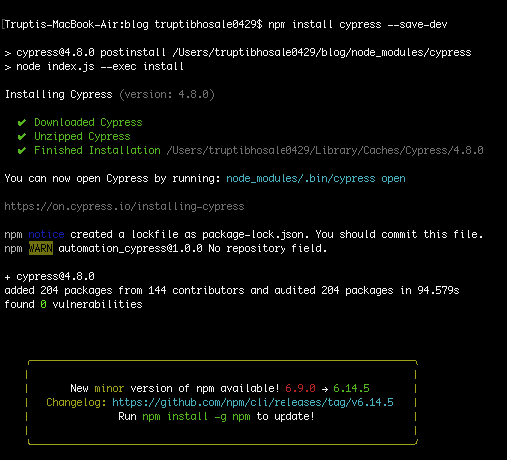Click the plus sign before cypress@4.8.0
This screenshot has height=460, width=507.
[x=7, y=277]
